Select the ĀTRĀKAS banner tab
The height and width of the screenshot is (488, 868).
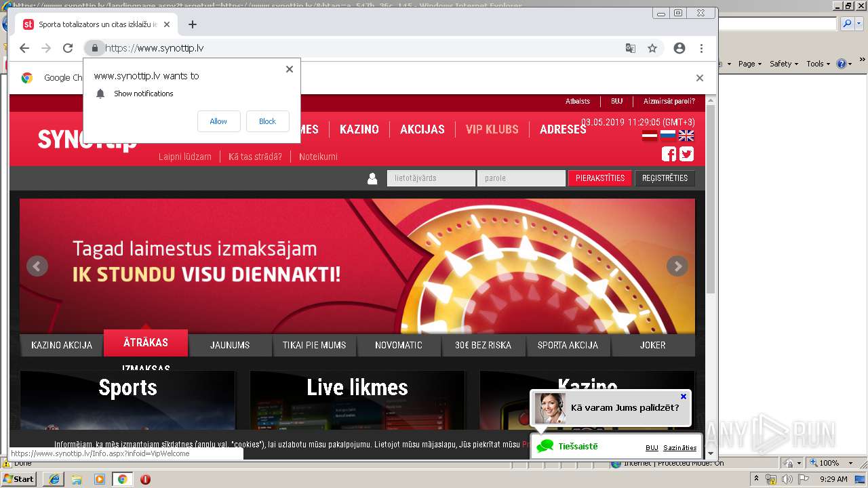click(x=146, y=343)
